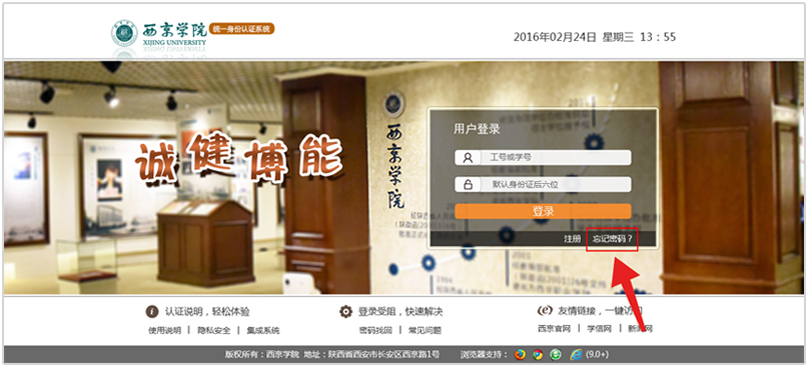The height and width of the screenshot is (365, 807).
Task: Click the e icon beside 友情链接
Action: pyautogui.click(x=545, y=310)
